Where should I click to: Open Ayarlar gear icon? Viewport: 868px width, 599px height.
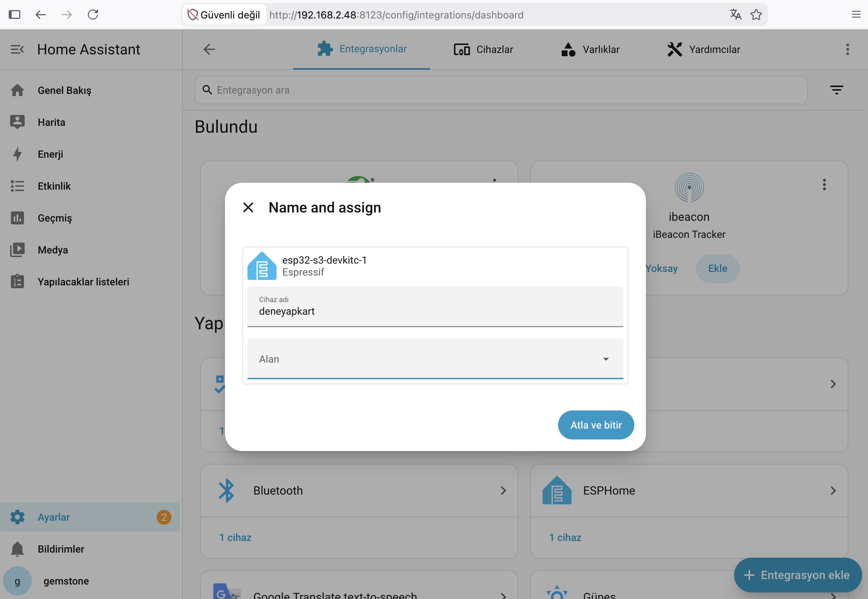pos(17,517)
